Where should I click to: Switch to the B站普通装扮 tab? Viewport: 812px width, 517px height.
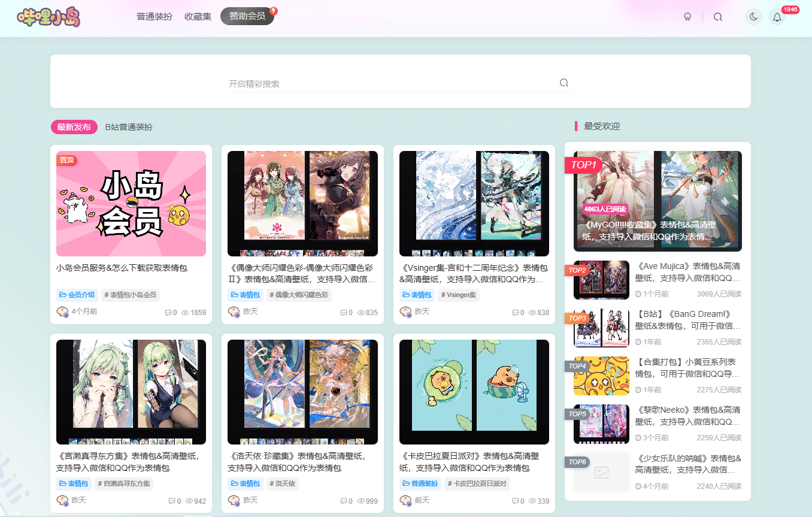point(129,127)
